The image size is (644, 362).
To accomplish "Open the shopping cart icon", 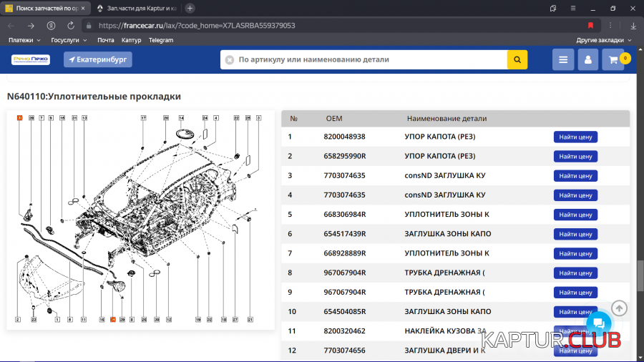I will click(x=613, y=60).
